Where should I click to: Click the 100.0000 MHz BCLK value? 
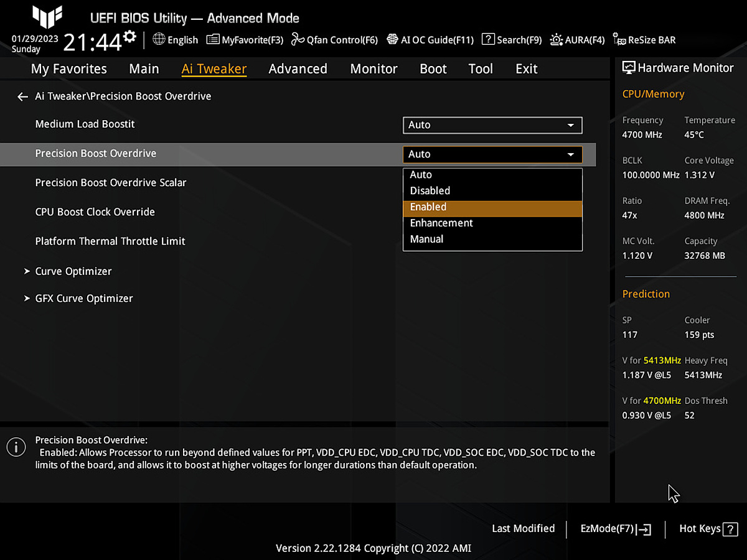[651, 175]
